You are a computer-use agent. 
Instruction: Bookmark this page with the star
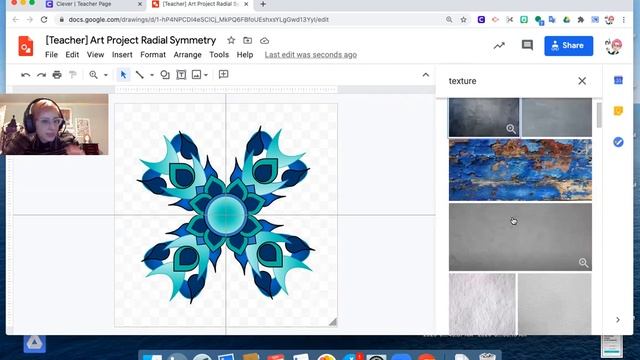point(463,20)
